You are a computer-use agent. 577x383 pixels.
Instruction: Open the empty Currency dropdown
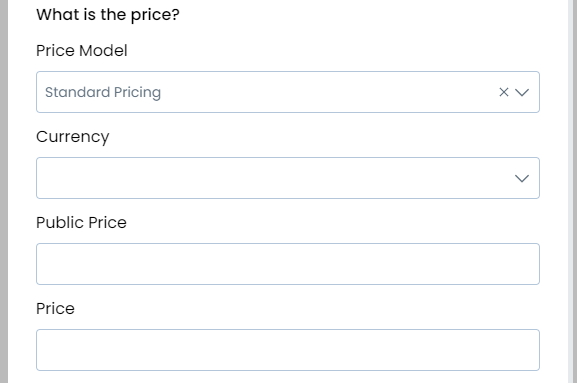point(288,178)
